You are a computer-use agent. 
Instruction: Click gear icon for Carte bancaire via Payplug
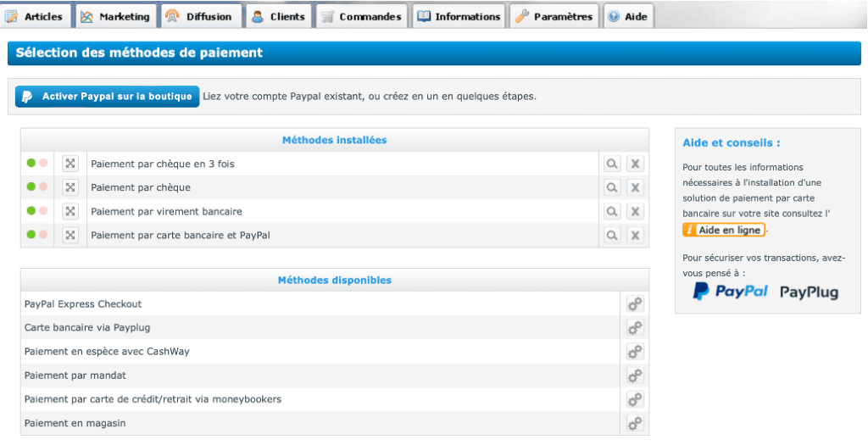click(634, 328)
